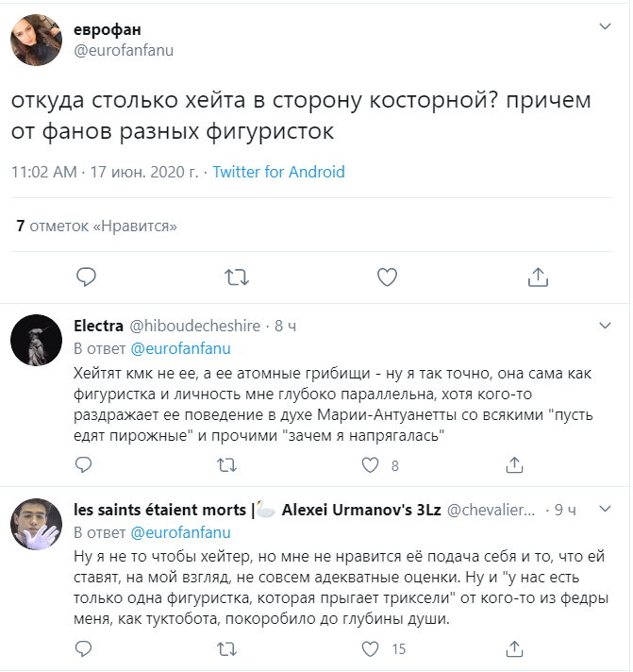
Task: Retweet the les saints étaient morts reply
Action: pos(227,648)
